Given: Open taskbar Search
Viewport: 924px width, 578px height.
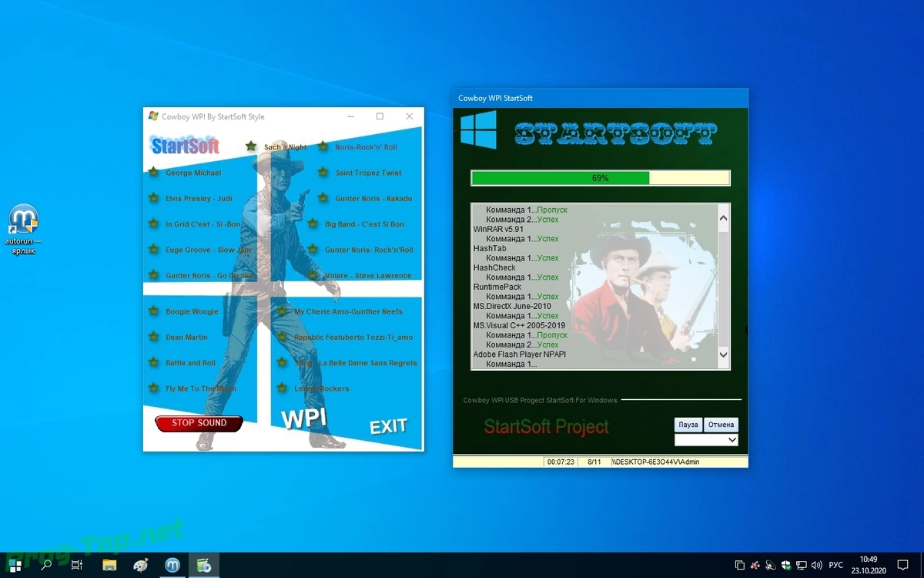Looking at the screenshot, I should coord(46,565).
